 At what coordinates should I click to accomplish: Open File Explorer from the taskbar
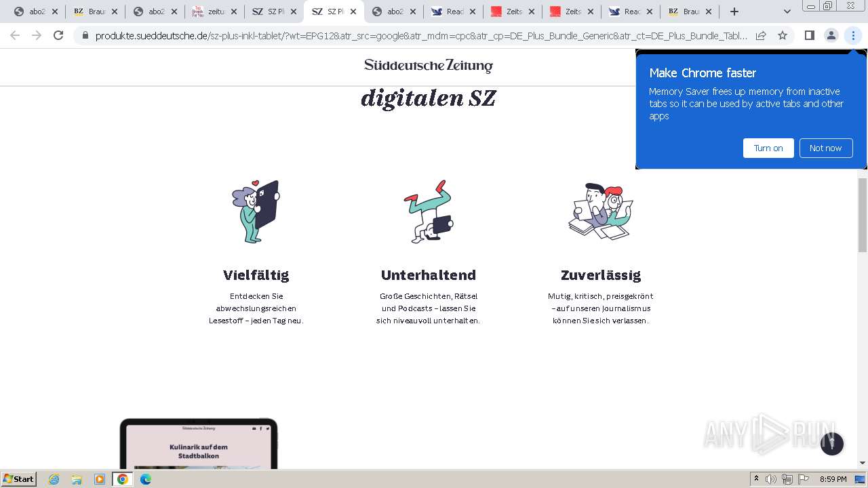[77, 479]
